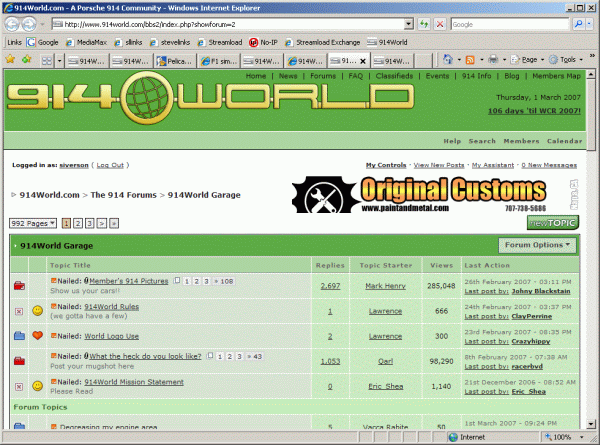The width and height of the screenshot is (600, 445).
Task: Open the 992 Pages jump dropdown
Action: click(32, 223)
